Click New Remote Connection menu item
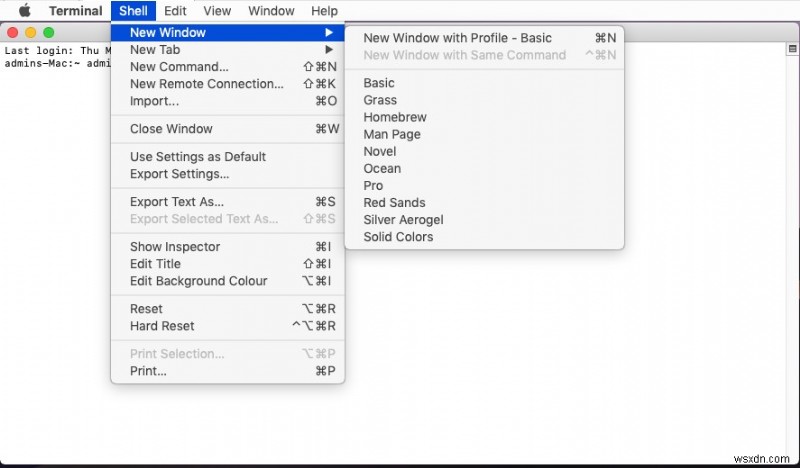This screenshot has width=800, height=468. coord(207,84)
